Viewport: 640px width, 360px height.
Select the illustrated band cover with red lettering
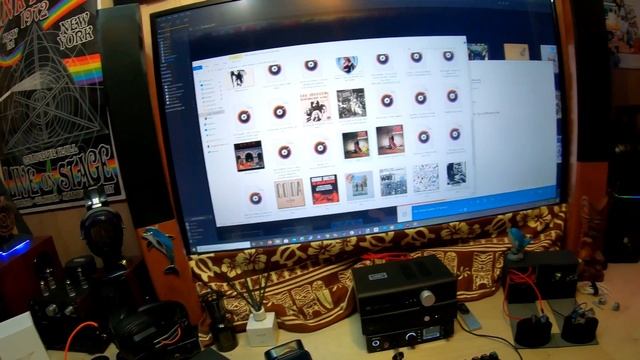315,108
